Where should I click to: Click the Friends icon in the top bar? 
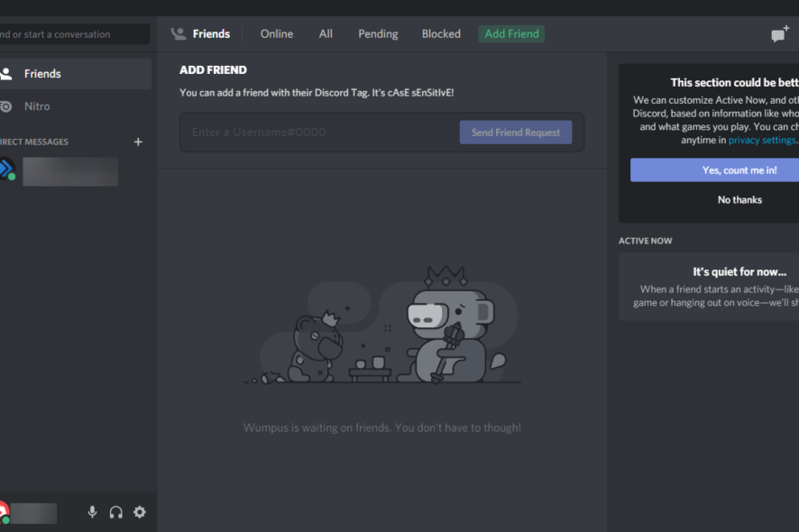pyautogui.click(x=179, y=34)
